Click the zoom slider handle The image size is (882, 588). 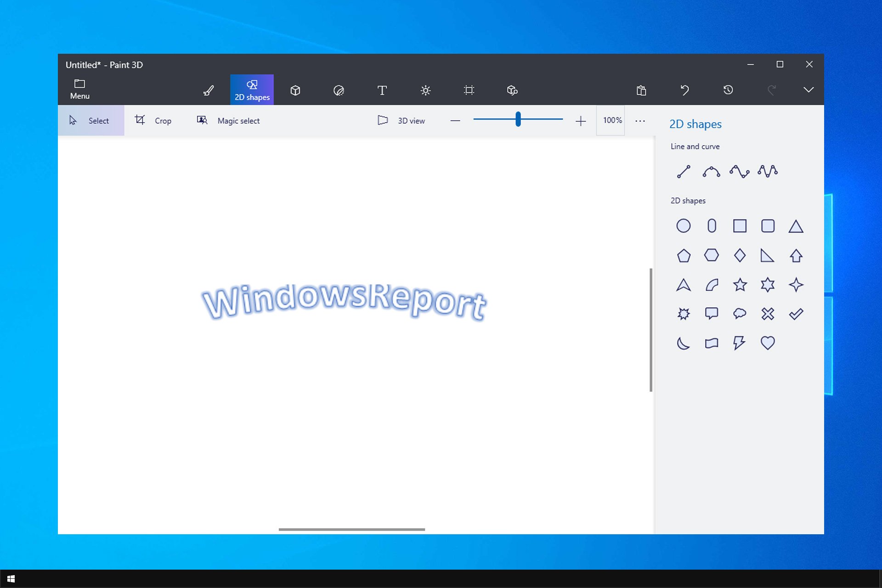[x=518, y=119]
